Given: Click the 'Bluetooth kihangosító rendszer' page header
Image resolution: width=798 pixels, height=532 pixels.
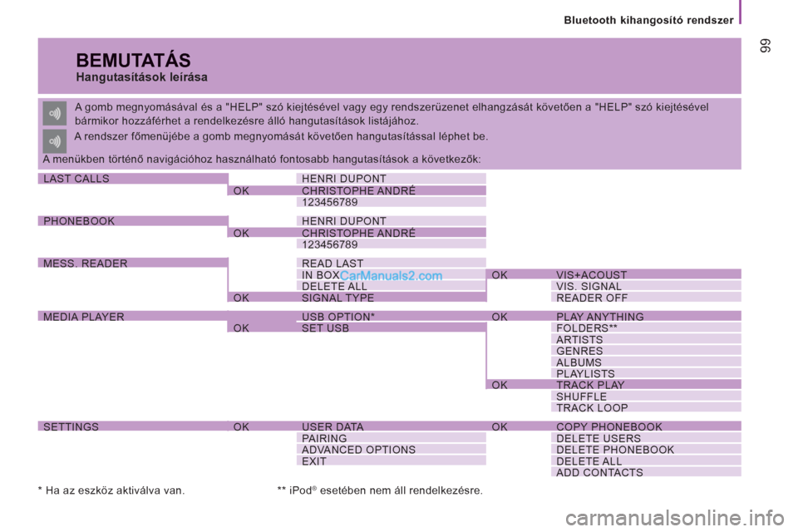Looking at the screenshot, I should 648,20.
